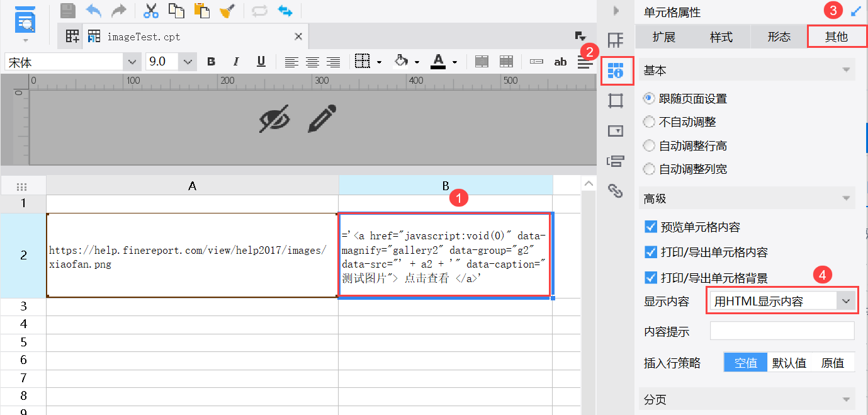Select the 自动调整列宽 radio option

tap(649, 169)
